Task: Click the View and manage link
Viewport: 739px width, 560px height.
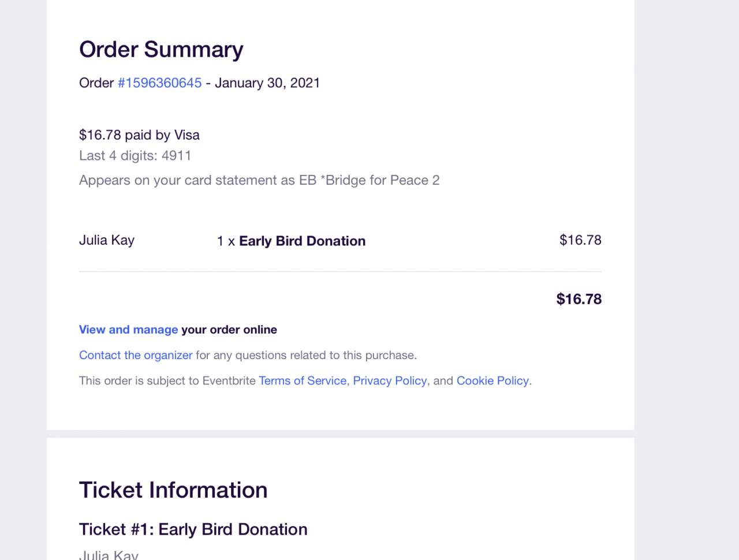Action: pos(128,330)
